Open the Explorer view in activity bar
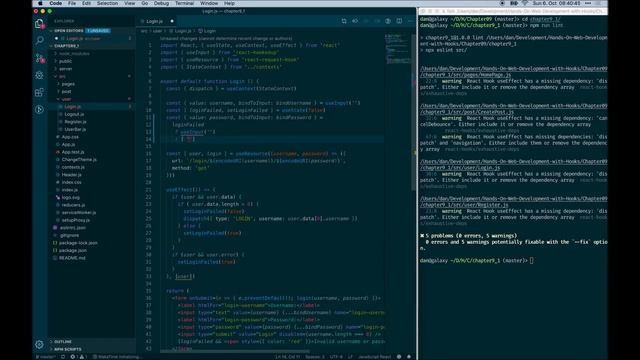The width and height of the screenshot is (640, 360). point(40,24)
